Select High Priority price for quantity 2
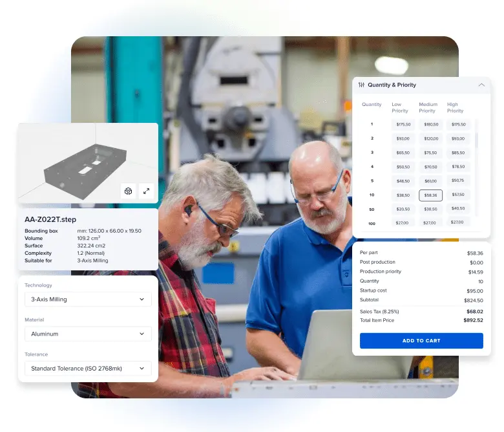 (x=458, y=138)
